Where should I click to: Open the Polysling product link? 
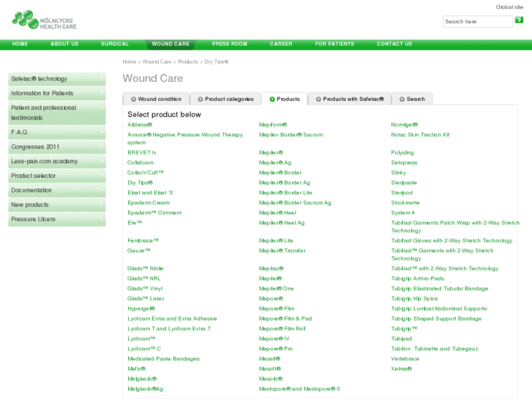(x=402, y=152)
